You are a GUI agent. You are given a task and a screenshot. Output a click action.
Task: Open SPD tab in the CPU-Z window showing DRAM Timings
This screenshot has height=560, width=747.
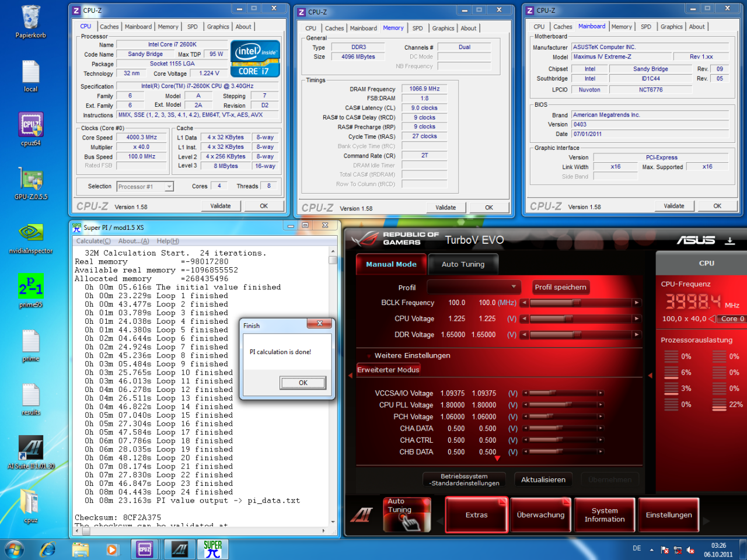pos(418,28)
